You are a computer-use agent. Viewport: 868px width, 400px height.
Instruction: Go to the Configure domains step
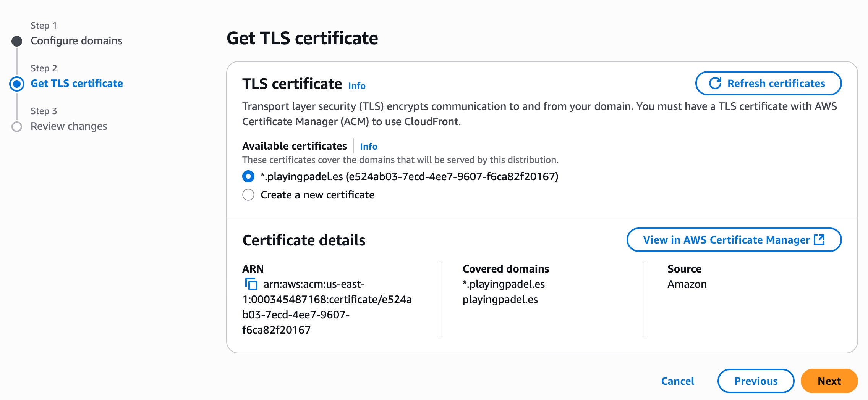click(76, 41)
